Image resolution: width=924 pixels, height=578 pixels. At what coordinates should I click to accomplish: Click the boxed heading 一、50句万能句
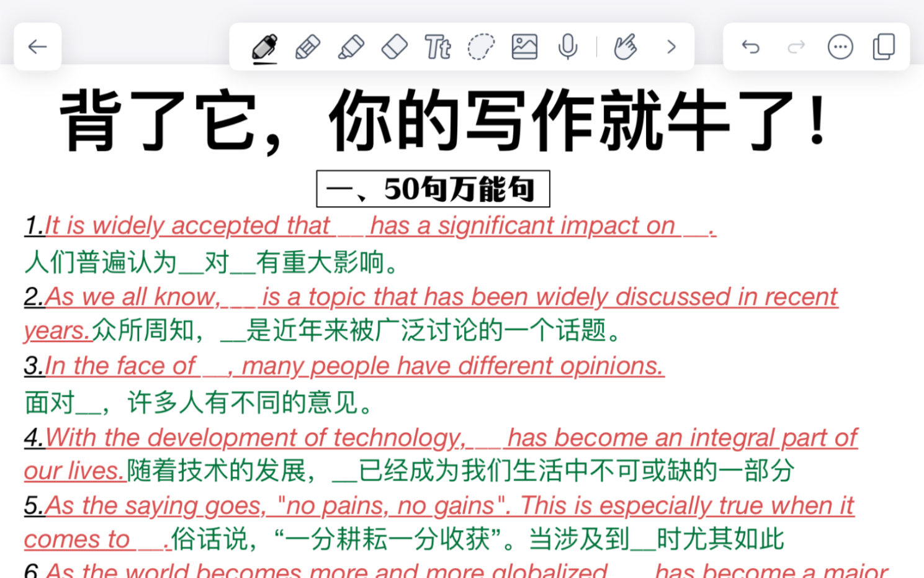[x=433, y=189]
